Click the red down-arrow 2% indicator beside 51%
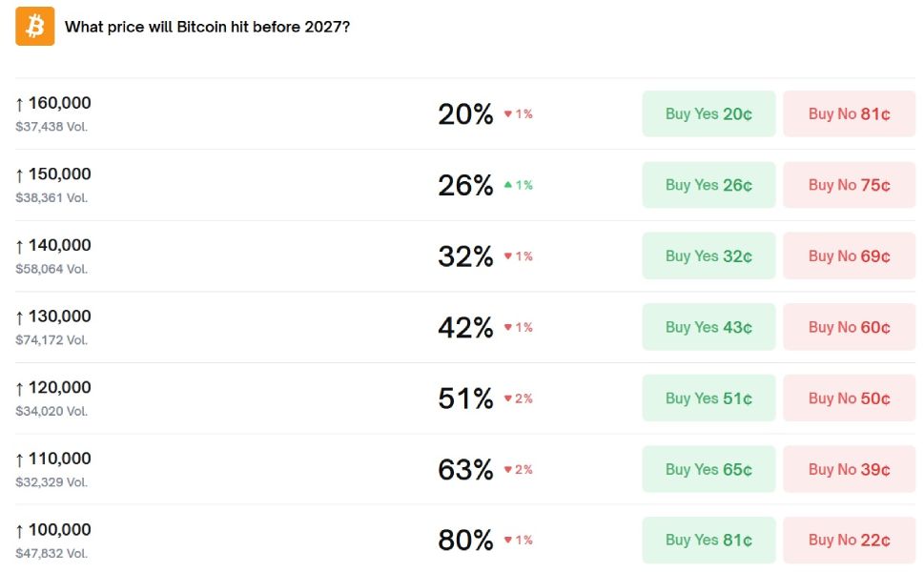This screenshot has height=572, width=924. [x=518, y=398]
